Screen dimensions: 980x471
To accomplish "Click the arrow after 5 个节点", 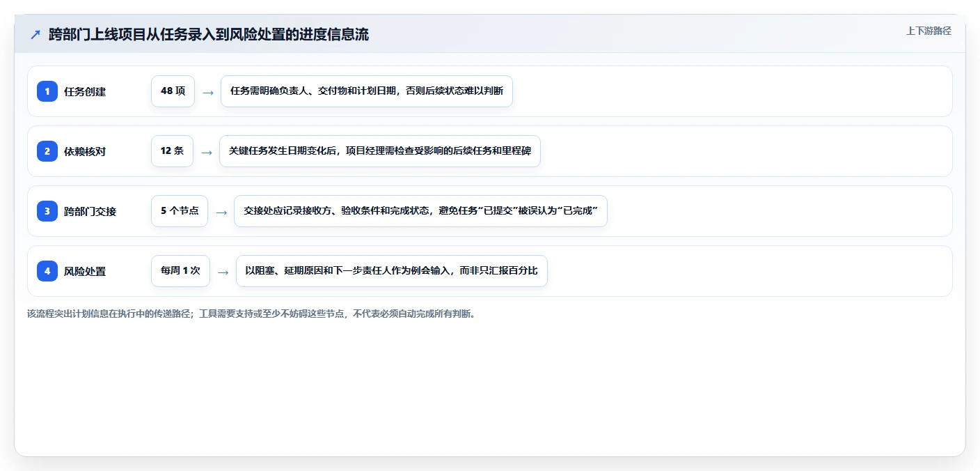I will point(221,212).
